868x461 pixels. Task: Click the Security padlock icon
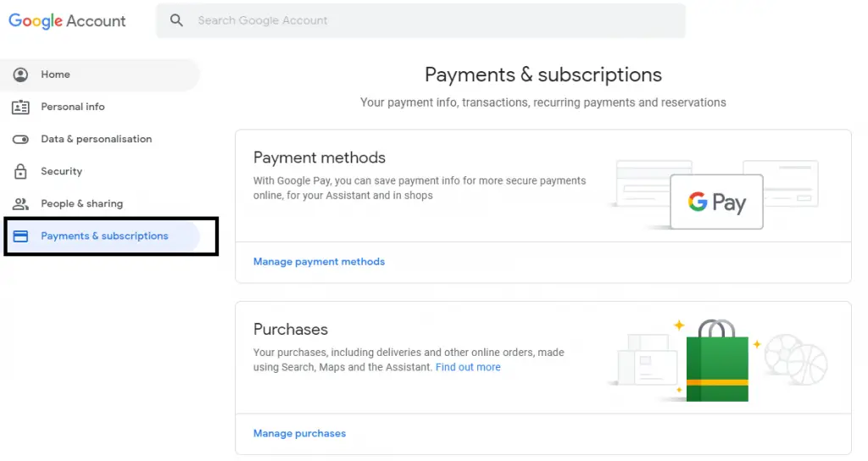tap(20, 171)
